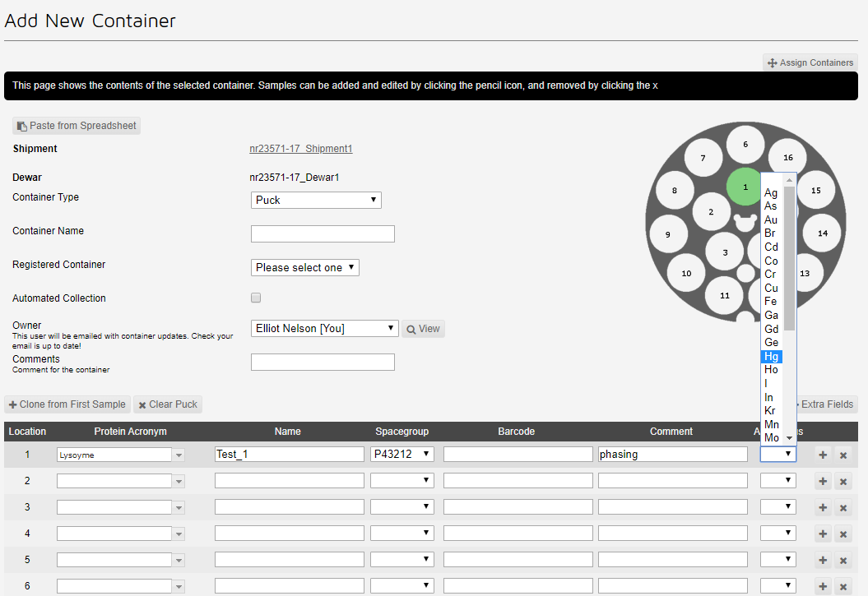Click Assign Containers button

click(810, 62)
